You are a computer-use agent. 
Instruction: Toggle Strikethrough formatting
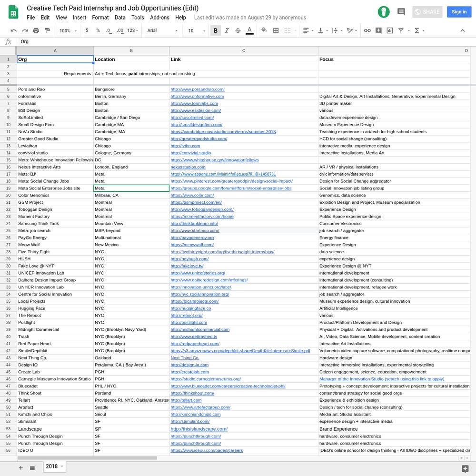coord(238,30)
